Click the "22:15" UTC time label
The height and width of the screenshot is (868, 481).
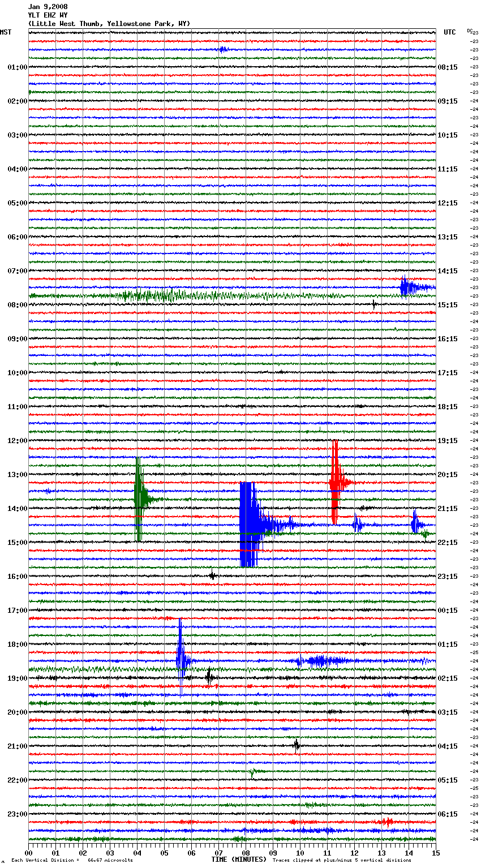[448, 543]
